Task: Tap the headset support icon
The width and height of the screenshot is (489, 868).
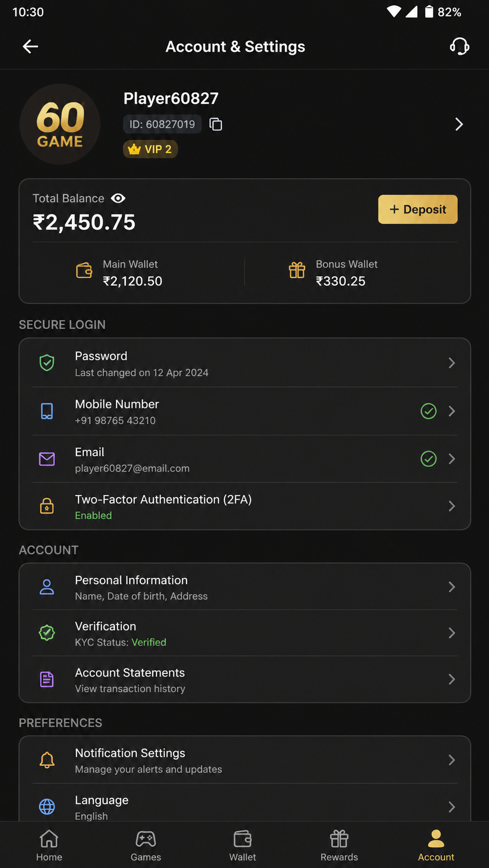Action: click(x=459, y=46)
